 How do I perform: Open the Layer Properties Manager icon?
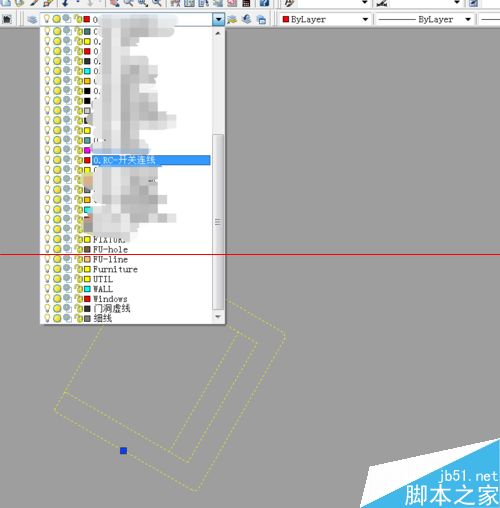(32, 19)
